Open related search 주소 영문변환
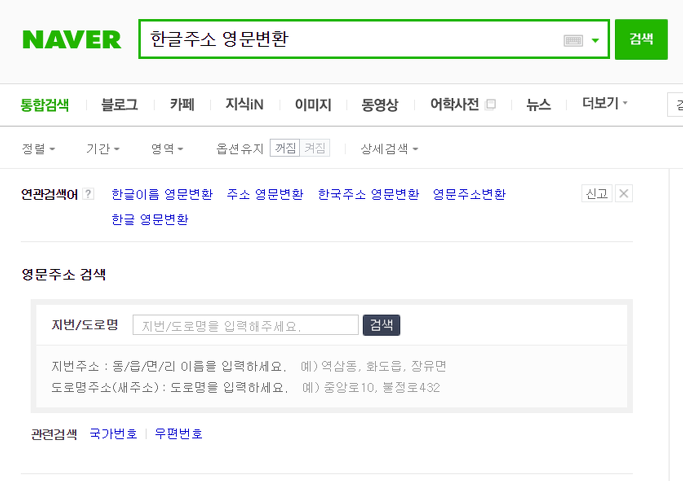Screen dimensions: 683x481 coord(265,194)
